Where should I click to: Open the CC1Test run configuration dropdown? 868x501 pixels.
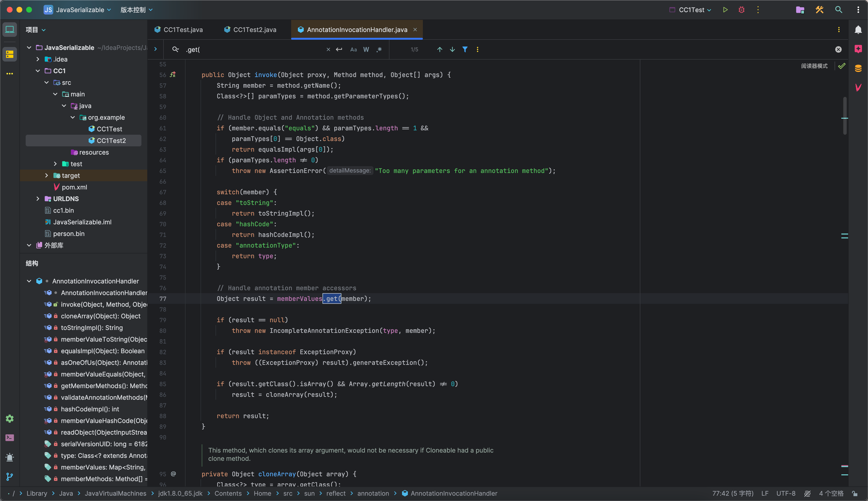point(690,10)
